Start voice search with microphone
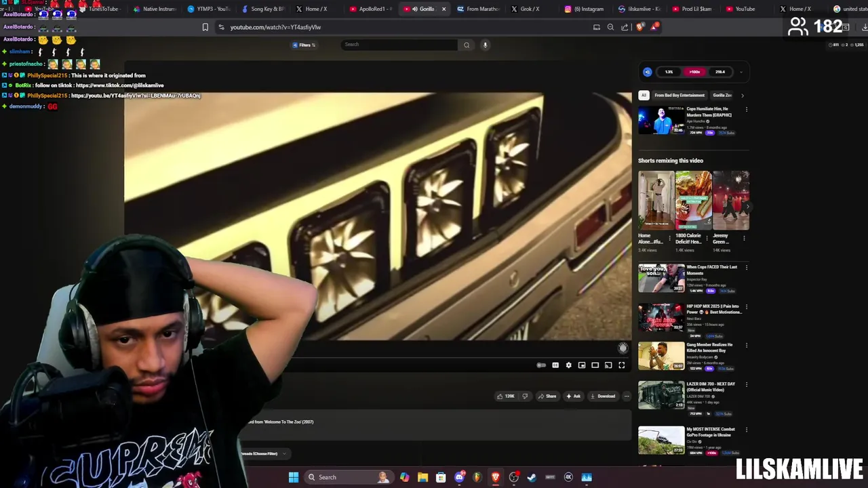Image resolution: width=868 pixels, height=488 pixels. (x=485, y=45)
